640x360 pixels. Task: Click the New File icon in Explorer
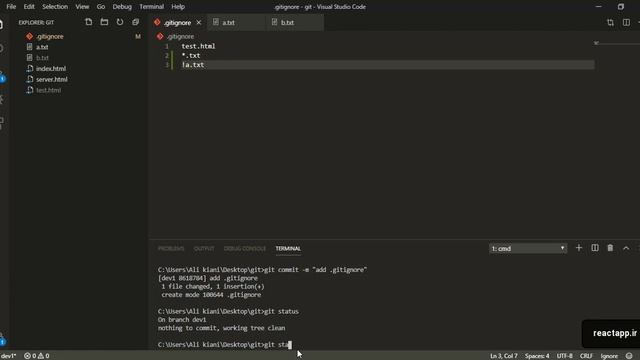(x=89, y=22)
